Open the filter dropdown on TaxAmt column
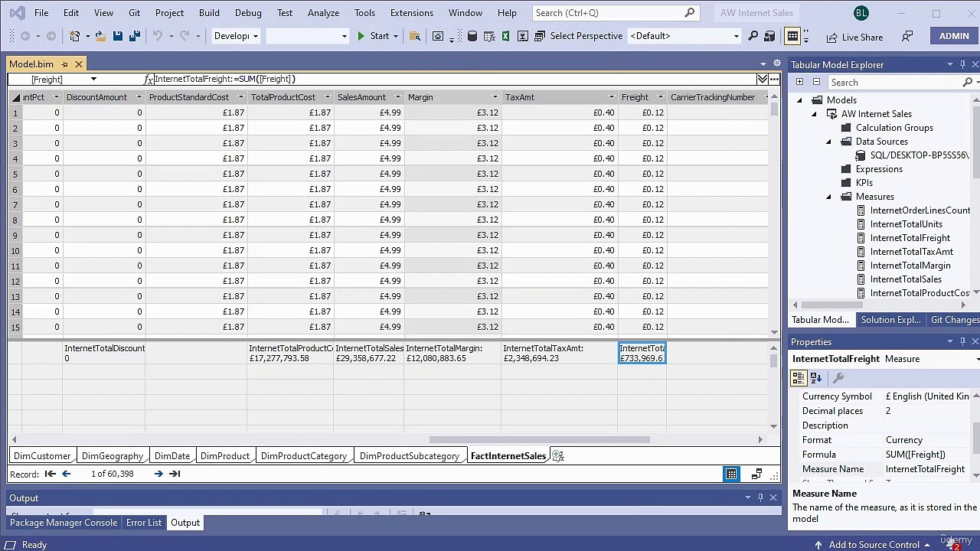The height and width of the screenshot is (551, 980). coord(611,97)
